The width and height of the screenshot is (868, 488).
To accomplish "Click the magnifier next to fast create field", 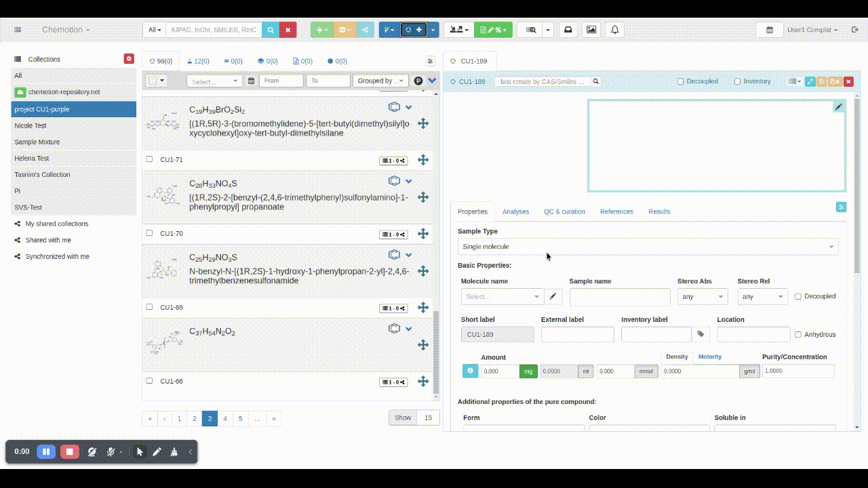I will (595, 81).
